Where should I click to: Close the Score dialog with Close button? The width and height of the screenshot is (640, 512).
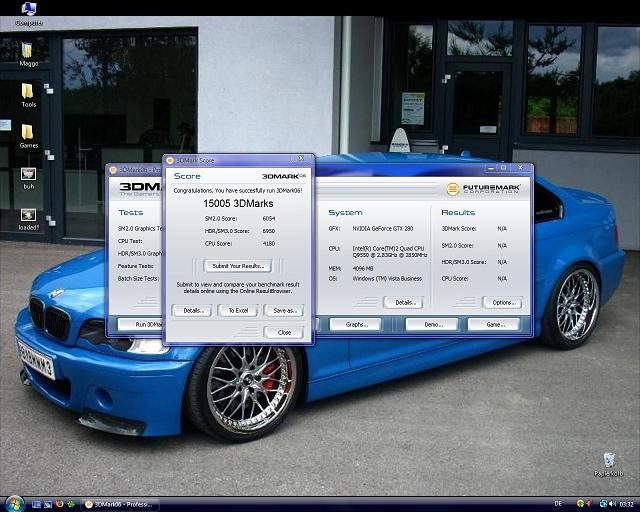point(284,333)
